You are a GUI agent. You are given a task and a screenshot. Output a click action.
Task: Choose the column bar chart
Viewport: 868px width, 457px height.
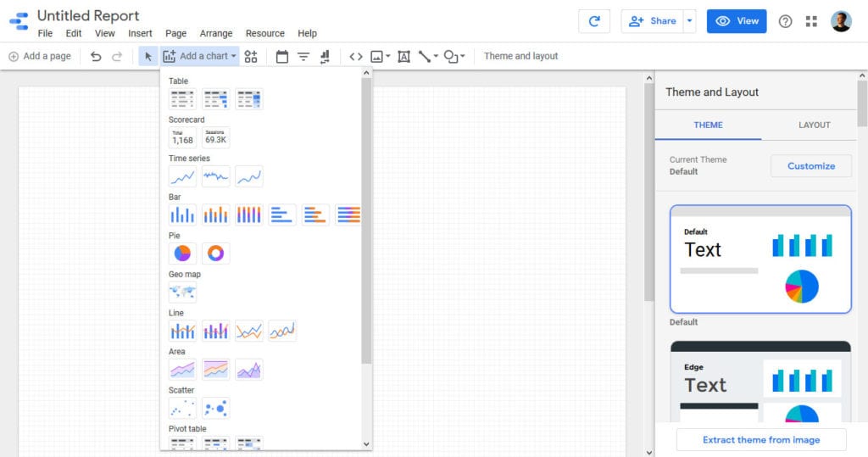[x=182, y=215]
